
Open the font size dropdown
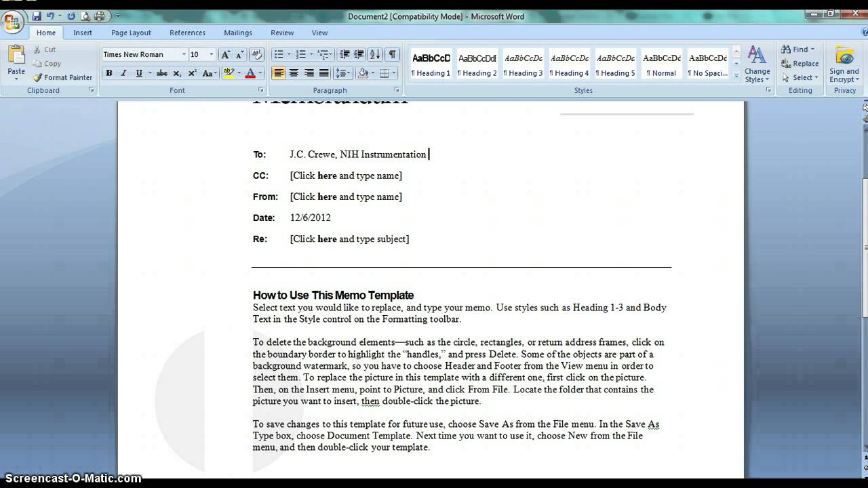[211, 55]
